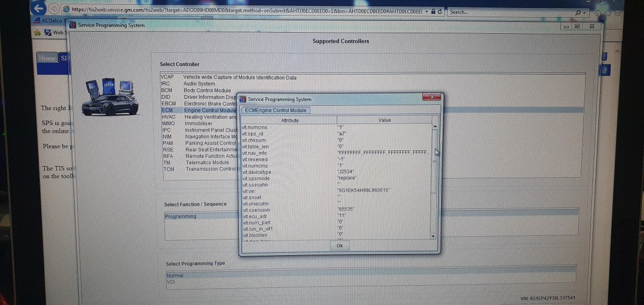Select the vit.ssecusvn attribute row

pos(336,210)
